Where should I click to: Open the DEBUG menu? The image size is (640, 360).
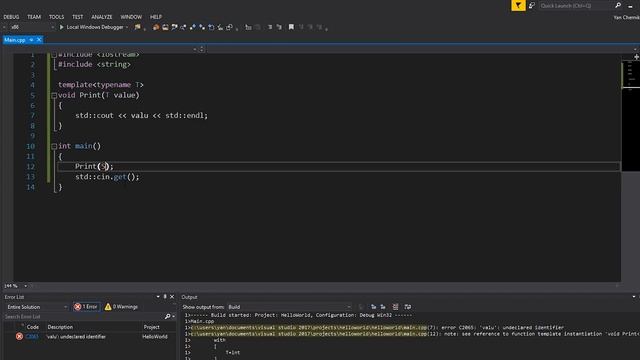11,17
